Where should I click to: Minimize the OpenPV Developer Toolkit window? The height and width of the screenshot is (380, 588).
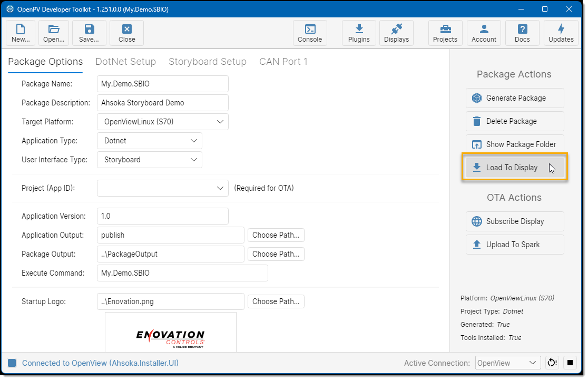point(521,9)
